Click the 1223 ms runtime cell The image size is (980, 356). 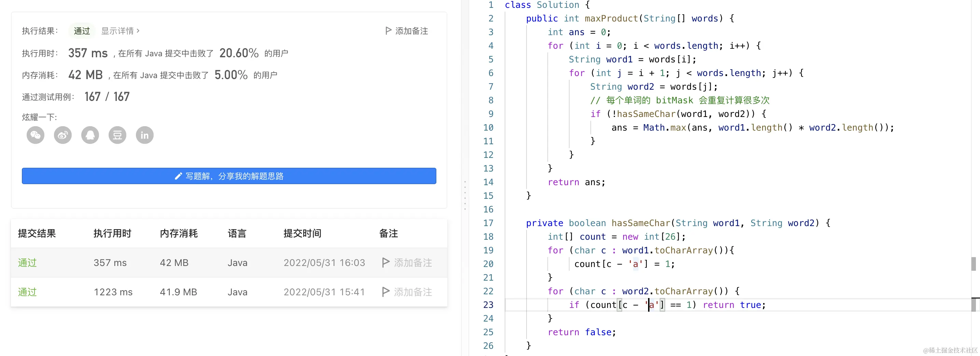[113, 292]
